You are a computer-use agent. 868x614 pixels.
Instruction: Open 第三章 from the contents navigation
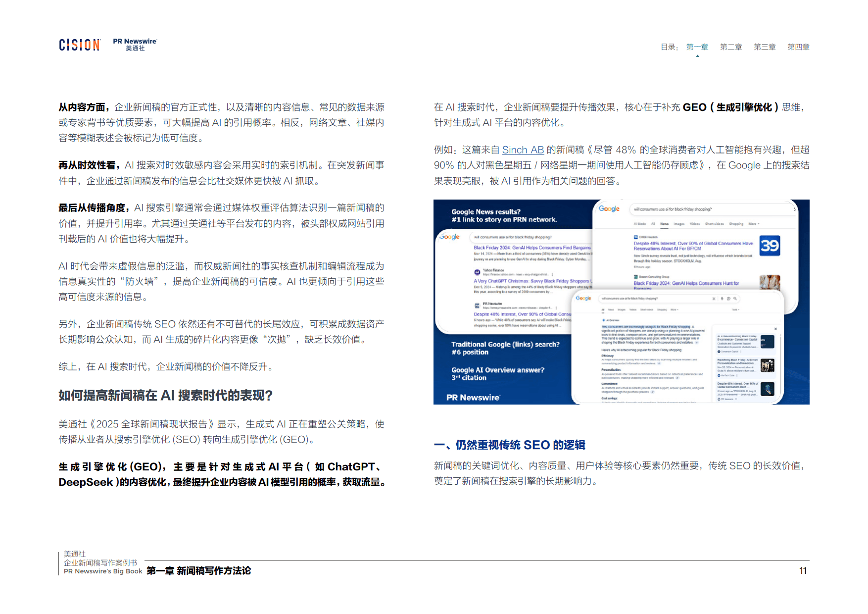coord(765,47)
